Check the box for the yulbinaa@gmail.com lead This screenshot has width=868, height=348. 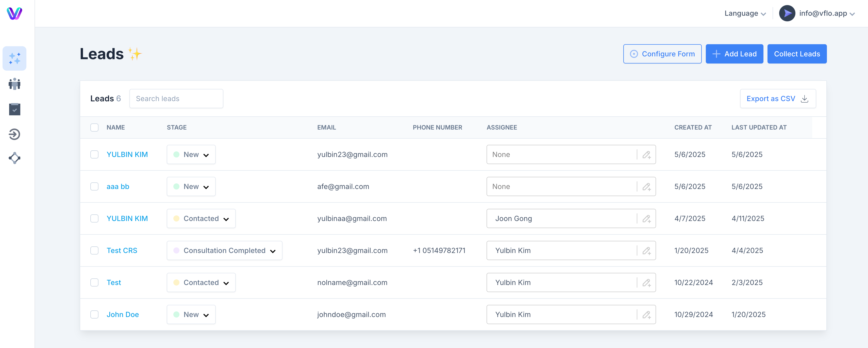pos(94,218)
